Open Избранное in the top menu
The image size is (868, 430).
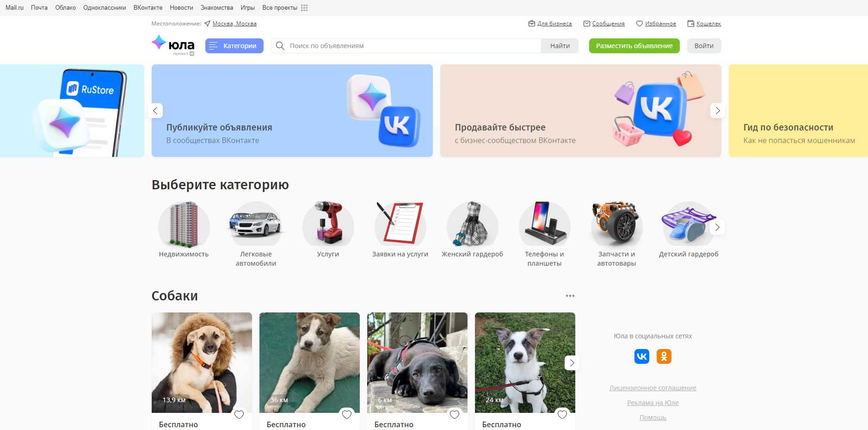coord(656,24)
